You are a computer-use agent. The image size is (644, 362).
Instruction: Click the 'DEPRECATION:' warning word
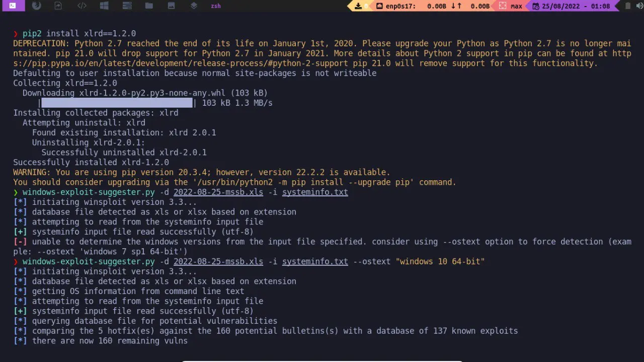41,43
